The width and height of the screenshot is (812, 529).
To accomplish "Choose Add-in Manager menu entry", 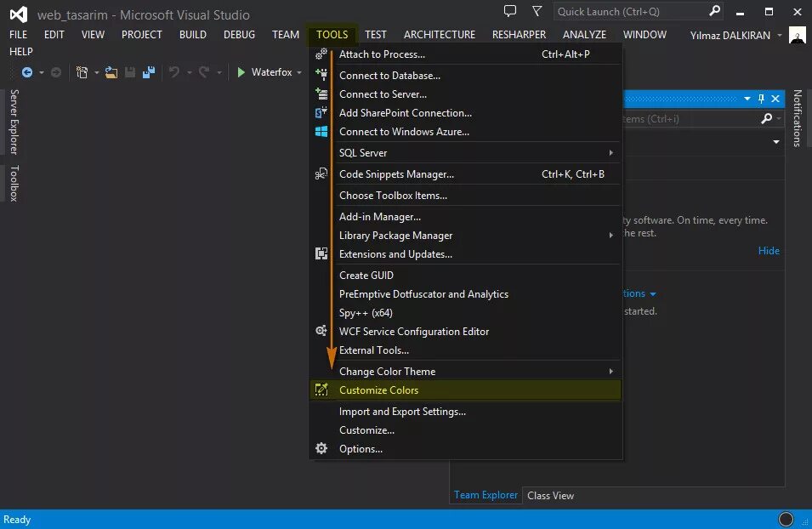I will 466,217.
